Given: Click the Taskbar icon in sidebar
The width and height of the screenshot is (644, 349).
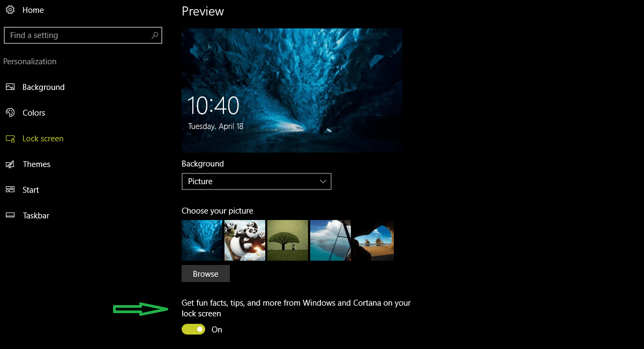Looking at the screenshot, I should click(x=10, y=216).
